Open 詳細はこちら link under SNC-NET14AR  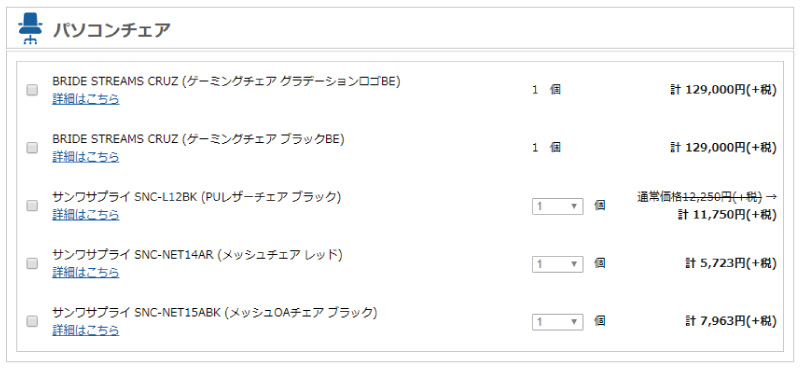click(86, 273)
